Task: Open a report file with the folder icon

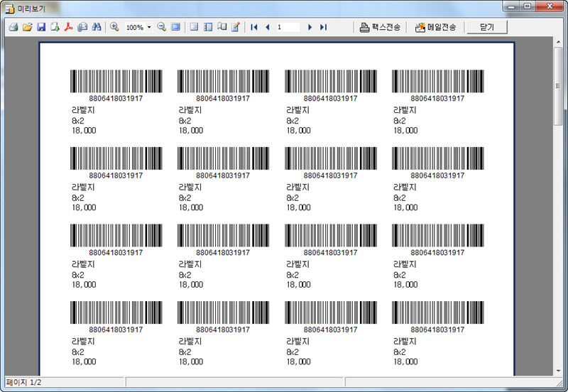Action: (27, 27)
